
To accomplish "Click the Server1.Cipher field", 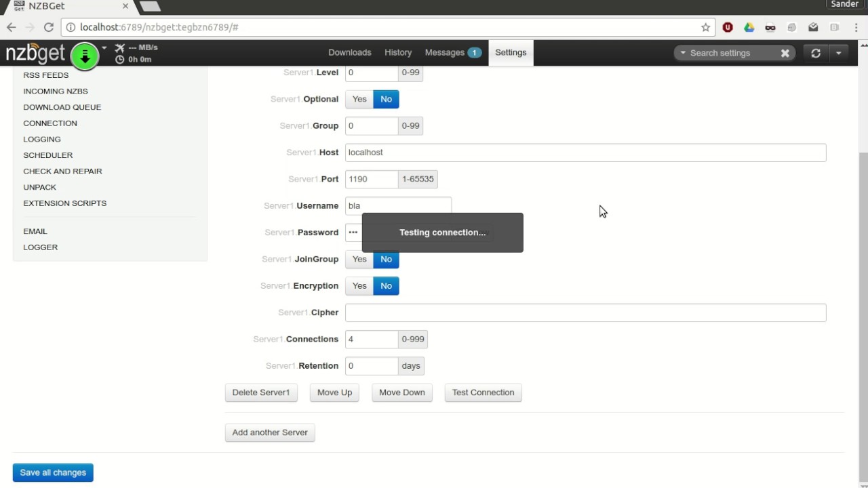I will [x=586, y=312].
